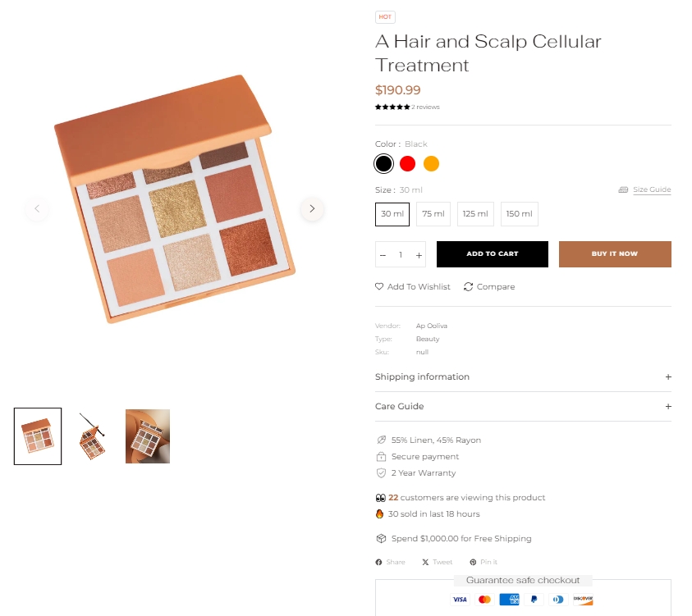The height and width of the screenshot is (616, 692).
Task: Tweet product using X icon
Action: (425, 562)
